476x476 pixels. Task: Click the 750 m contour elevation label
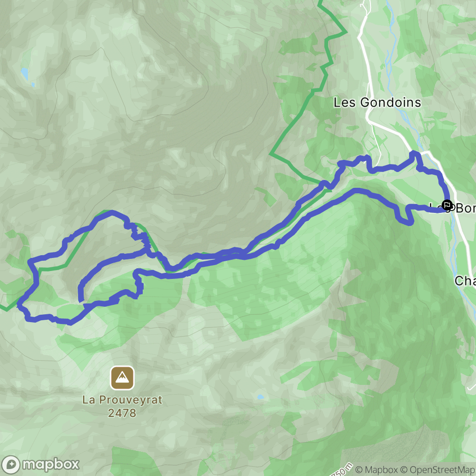click(x=343, y=469)
